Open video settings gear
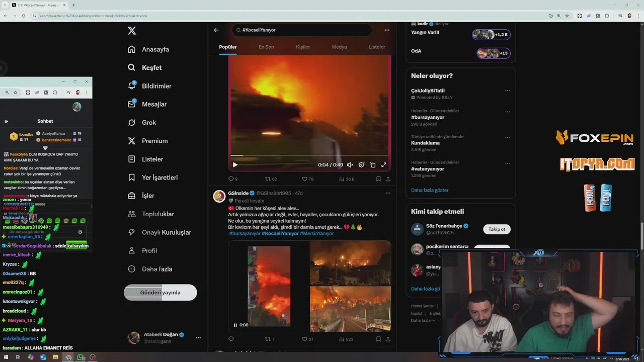 (x=361, y=165)
